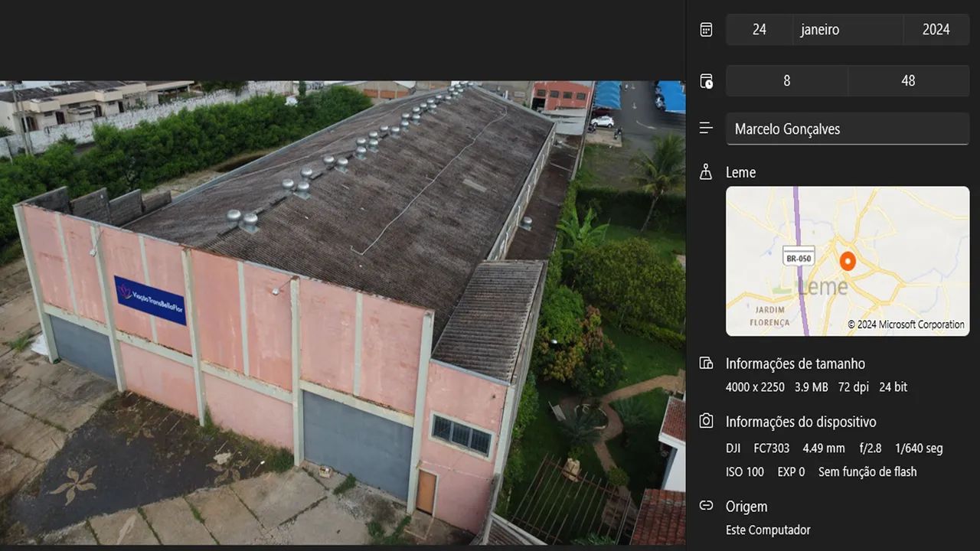
Task: Click the camera device information icon
Action: (x=706, y=422)
